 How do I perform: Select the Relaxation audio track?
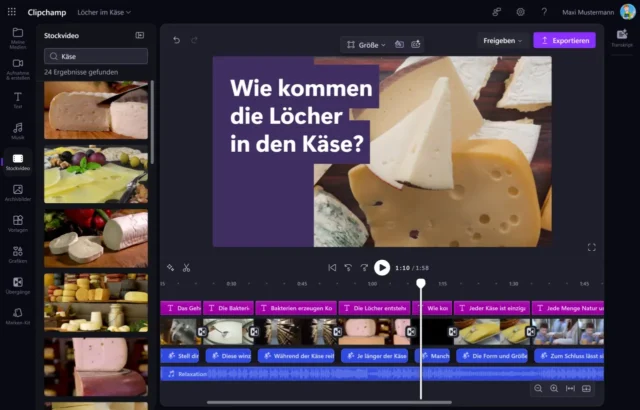(382, 374)
